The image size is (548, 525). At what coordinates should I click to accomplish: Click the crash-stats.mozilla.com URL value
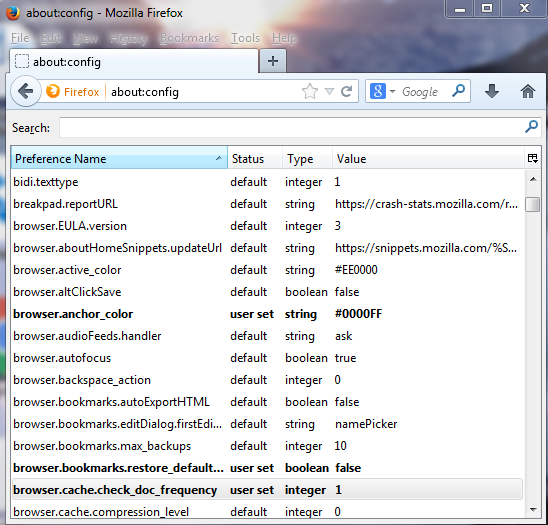tap(426, 204)
